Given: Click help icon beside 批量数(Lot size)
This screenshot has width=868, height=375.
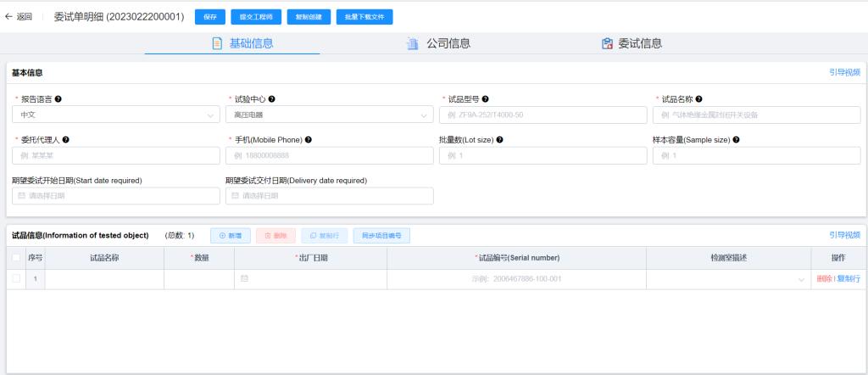Looking at the screenshot, I should pos(500,140).
